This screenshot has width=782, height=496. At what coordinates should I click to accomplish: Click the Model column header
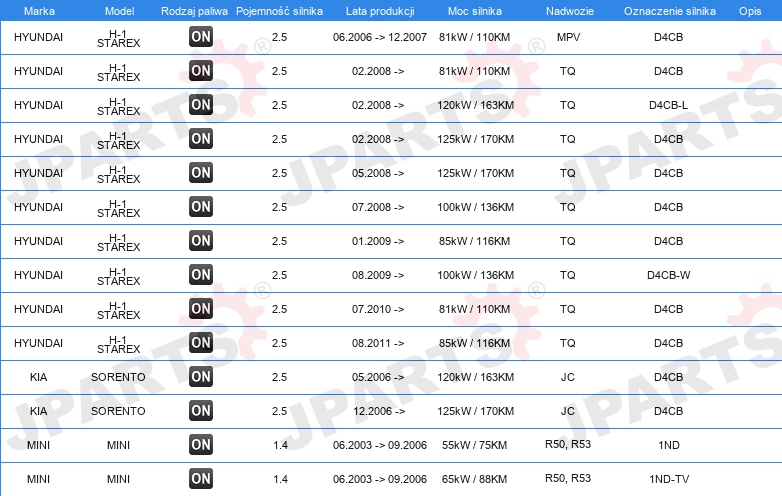(120, 11)
